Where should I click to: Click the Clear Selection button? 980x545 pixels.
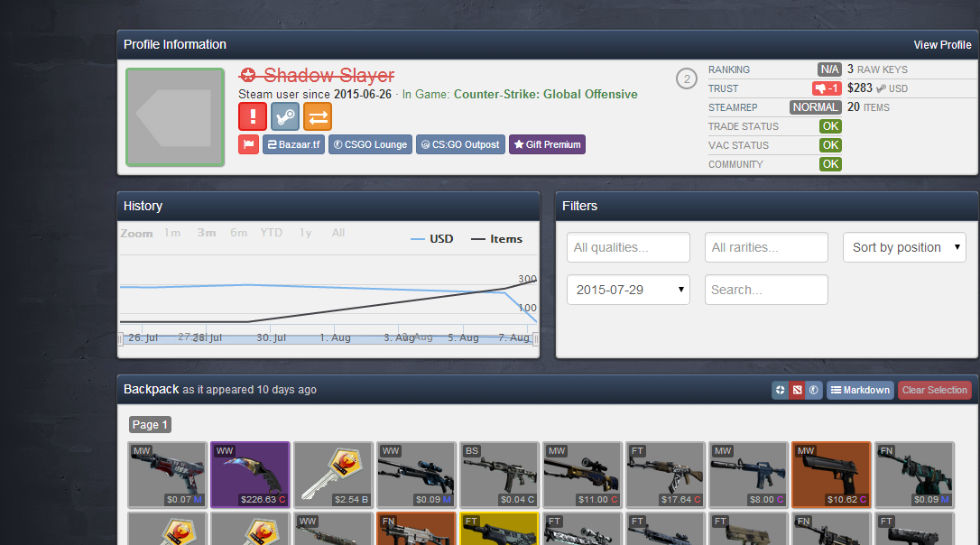coord(934,390)
